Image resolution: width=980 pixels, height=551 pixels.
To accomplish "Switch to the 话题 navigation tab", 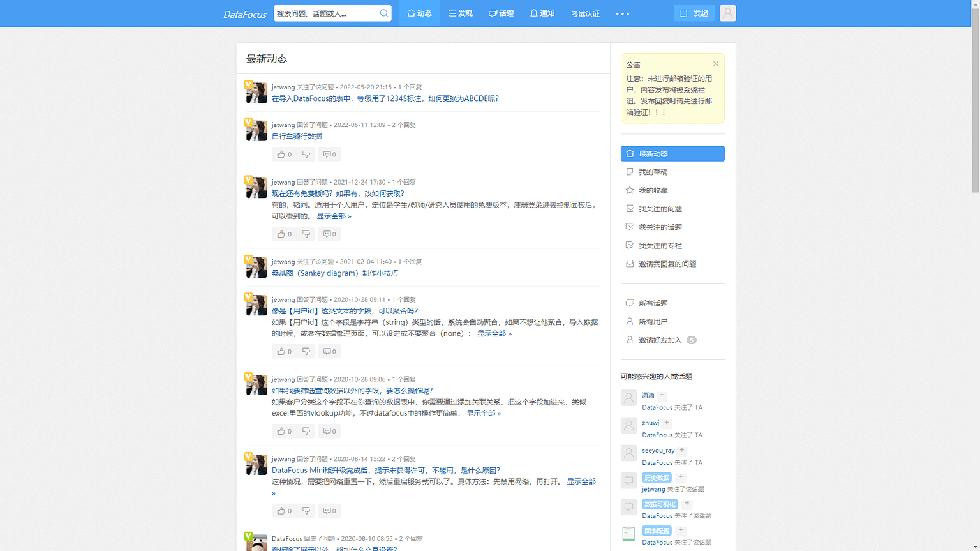I will click(x=501, y=13).
